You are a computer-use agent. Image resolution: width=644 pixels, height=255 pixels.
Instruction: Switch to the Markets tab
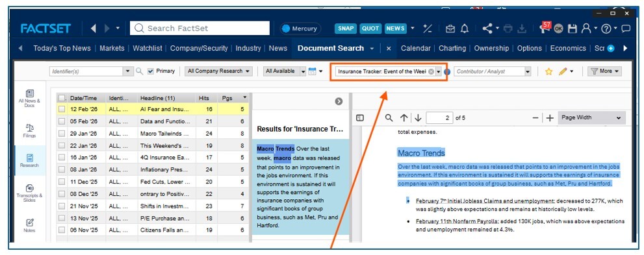(112, 48)
